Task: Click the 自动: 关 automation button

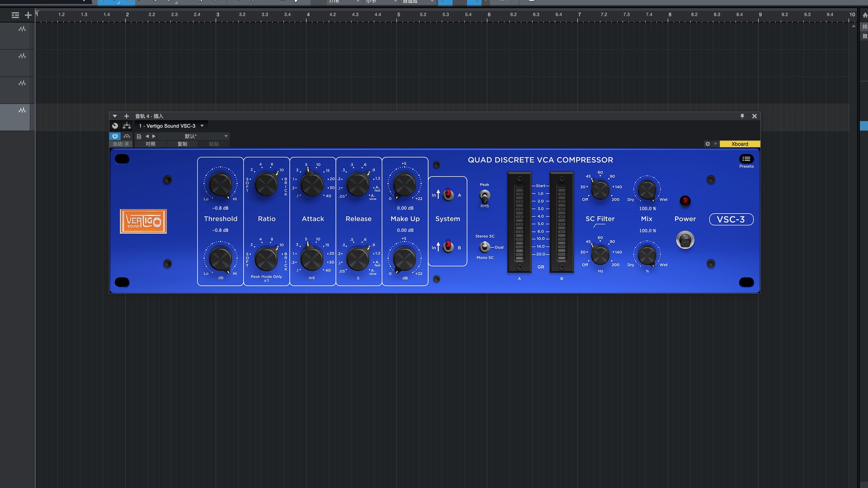Action: [121, 144]
